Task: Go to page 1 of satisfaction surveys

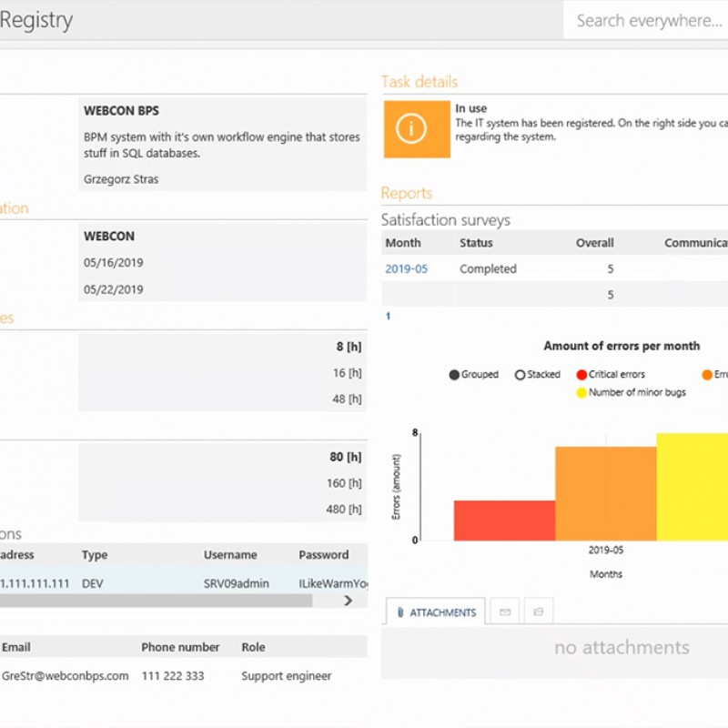Action: click(388, 317)
